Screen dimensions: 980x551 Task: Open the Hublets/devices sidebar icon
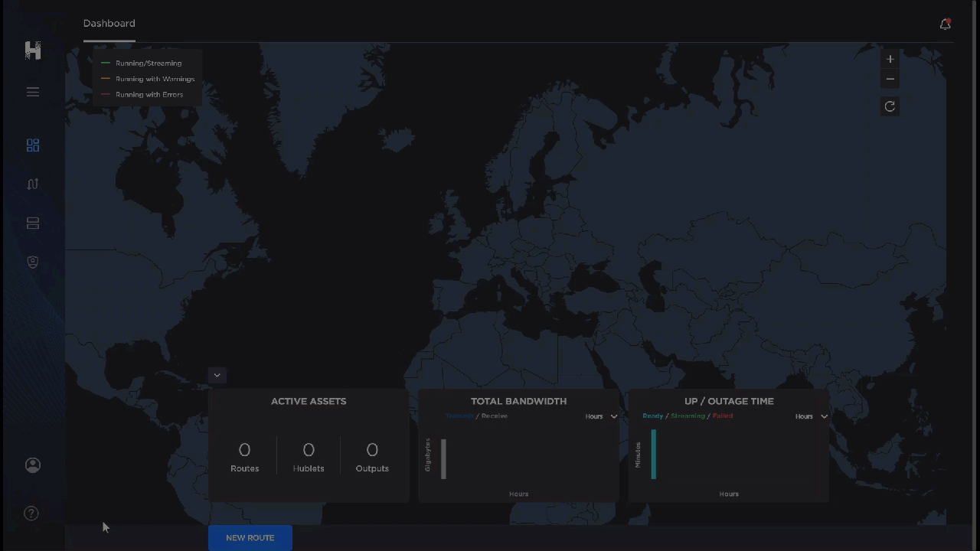33,223
